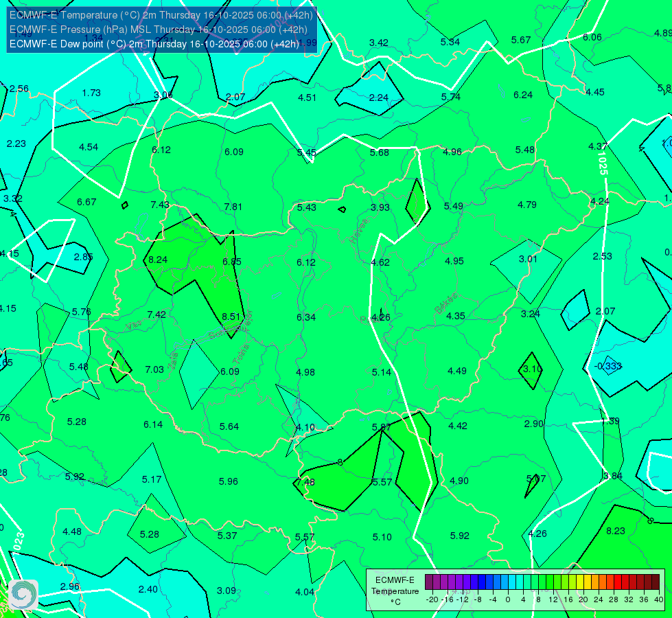This screenshot has height=618, width=672.
Task: Click the 6.24 temperature value
Action: coord(523,95)
